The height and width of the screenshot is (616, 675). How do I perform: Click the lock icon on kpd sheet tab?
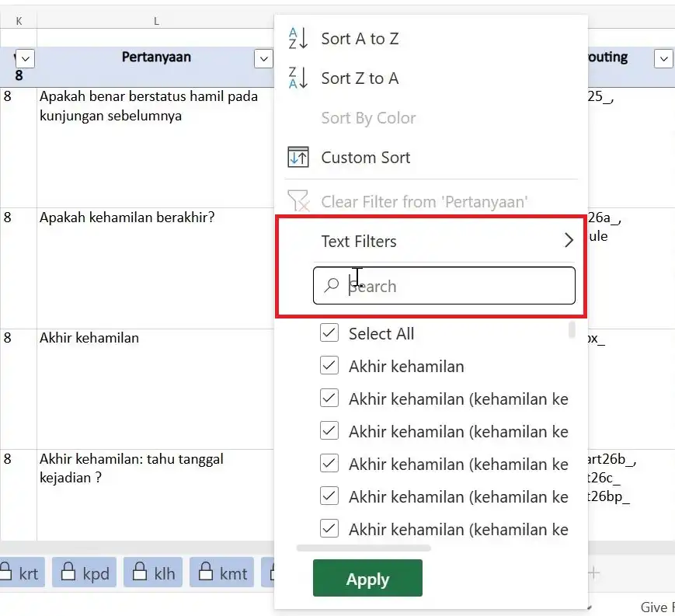[71, 573]
